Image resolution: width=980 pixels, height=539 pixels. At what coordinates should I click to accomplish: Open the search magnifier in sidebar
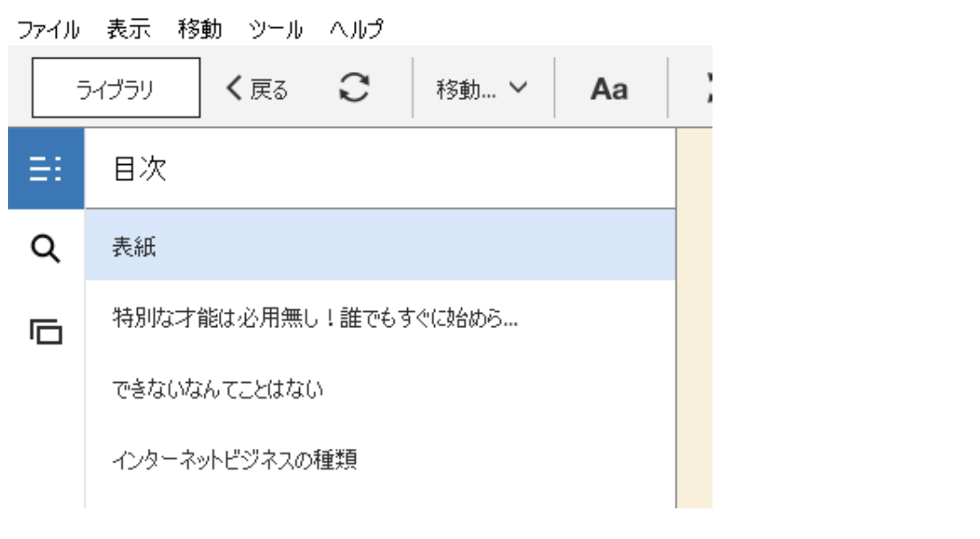coord(46,249)
